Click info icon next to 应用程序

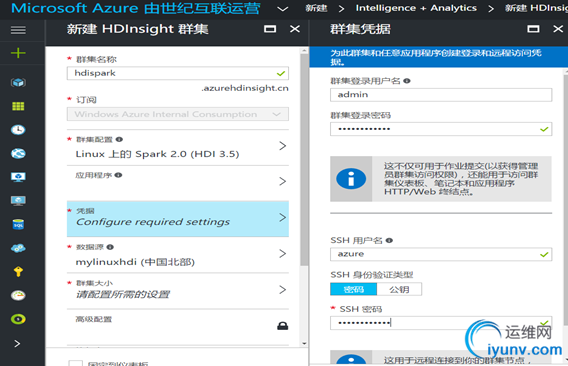[118, 175]
